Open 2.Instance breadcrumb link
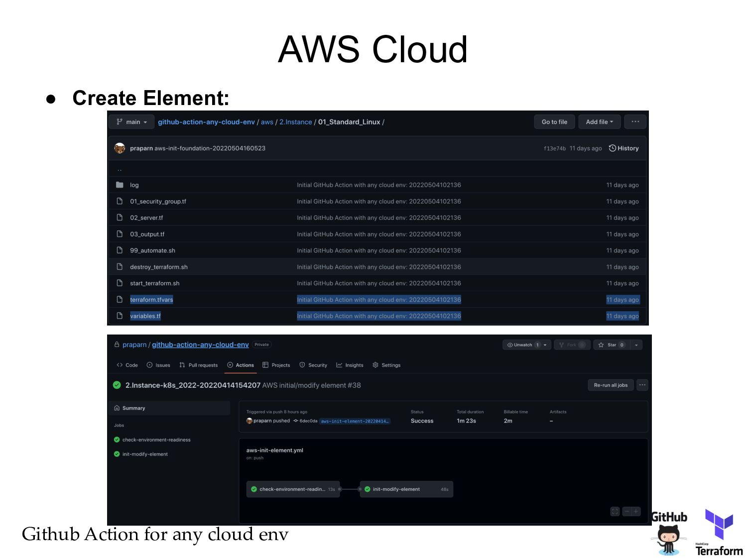747x560 pixels. pos(296,122)
